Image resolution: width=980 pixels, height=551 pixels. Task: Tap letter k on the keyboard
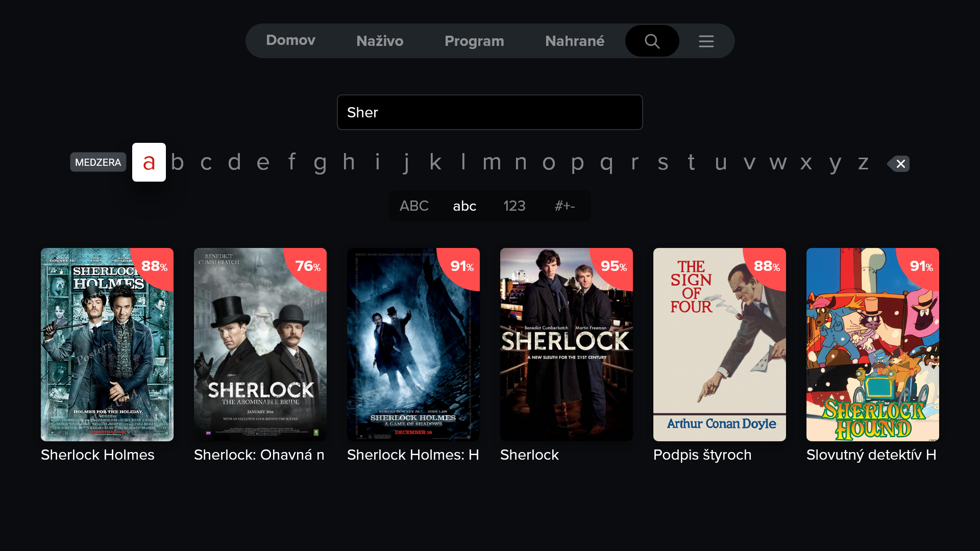click(435, 162)
